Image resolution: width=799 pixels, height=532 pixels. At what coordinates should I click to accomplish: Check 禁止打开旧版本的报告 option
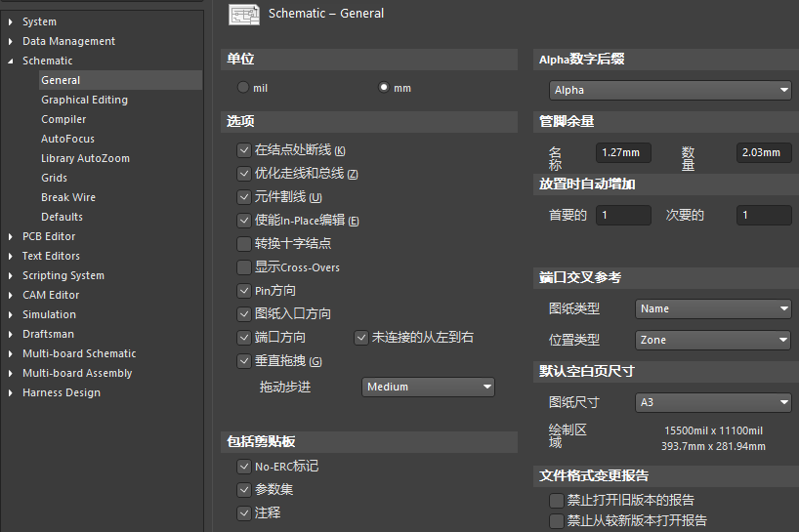557,500
